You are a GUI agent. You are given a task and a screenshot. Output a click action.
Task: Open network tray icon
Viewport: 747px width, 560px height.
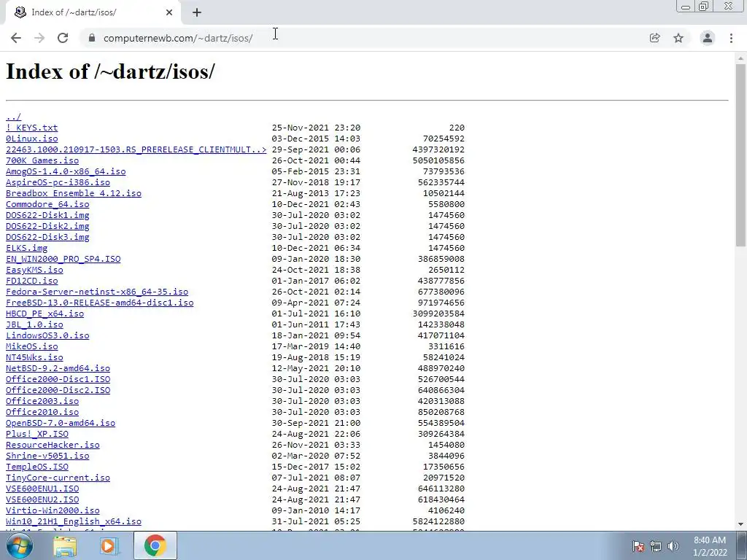click(656, 546)
